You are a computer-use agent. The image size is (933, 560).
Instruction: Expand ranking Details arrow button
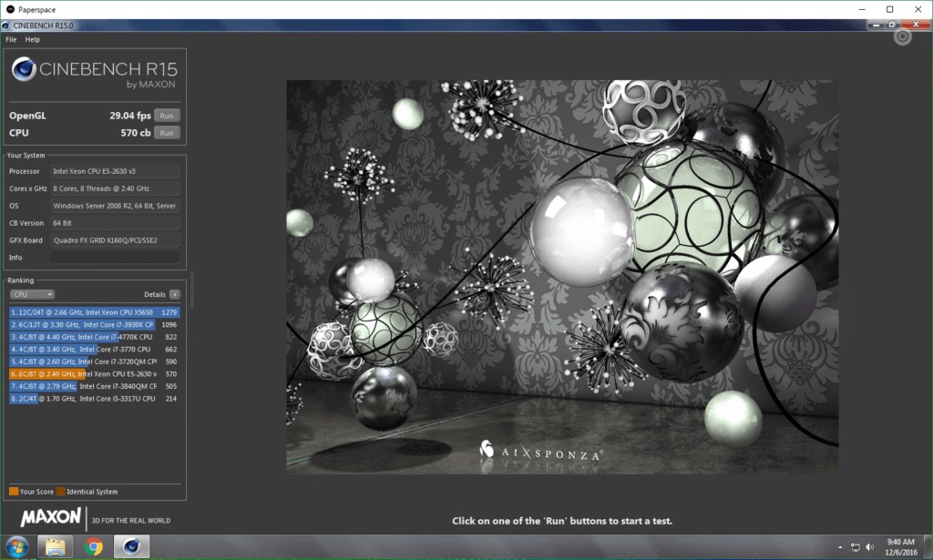[174, 294]
